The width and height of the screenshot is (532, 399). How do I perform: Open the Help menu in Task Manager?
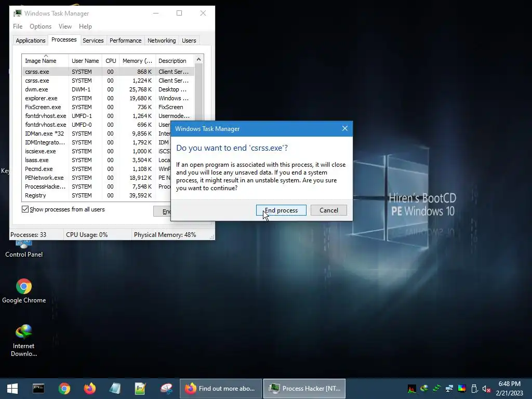pyautogui.click(x=85, y=26)
